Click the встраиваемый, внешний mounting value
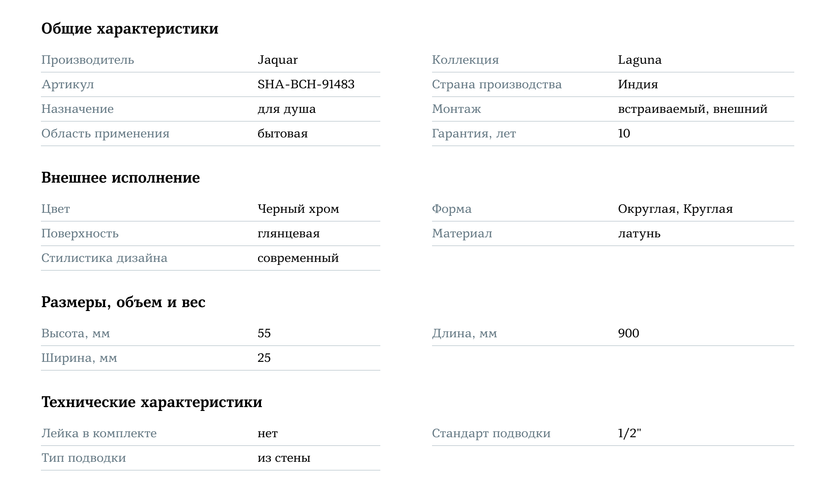The width and height of the screenshot is (827, 504). pyautogui.click(x=693, y=109)
